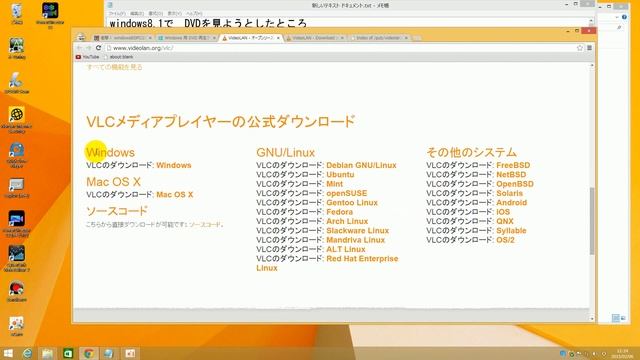Select the Chrome taskbar icon
The width and height of the screenshot is (640, 360).
(89, 353)
